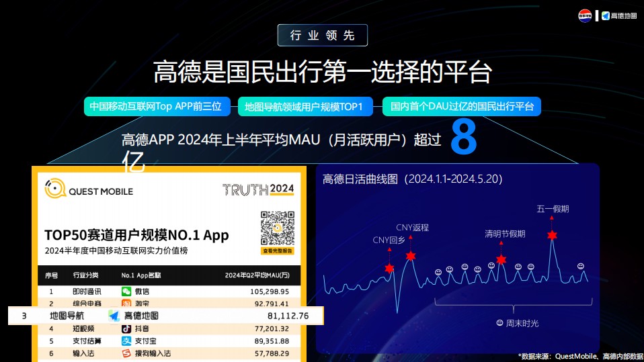Click the big blue number 8
This screenshot has height=362, width=644.
(464, 137)
